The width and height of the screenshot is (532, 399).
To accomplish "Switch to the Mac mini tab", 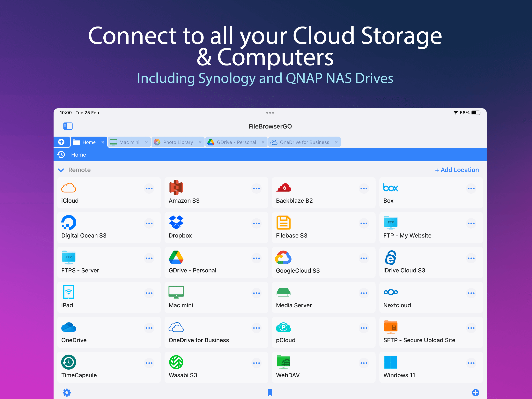I will [x=129, y=142].
